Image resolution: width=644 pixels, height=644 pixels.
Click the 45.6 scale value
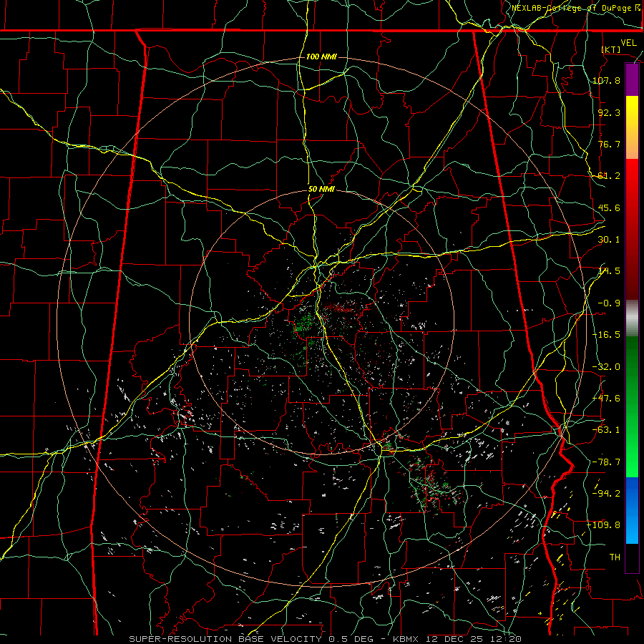click(609, 208)
